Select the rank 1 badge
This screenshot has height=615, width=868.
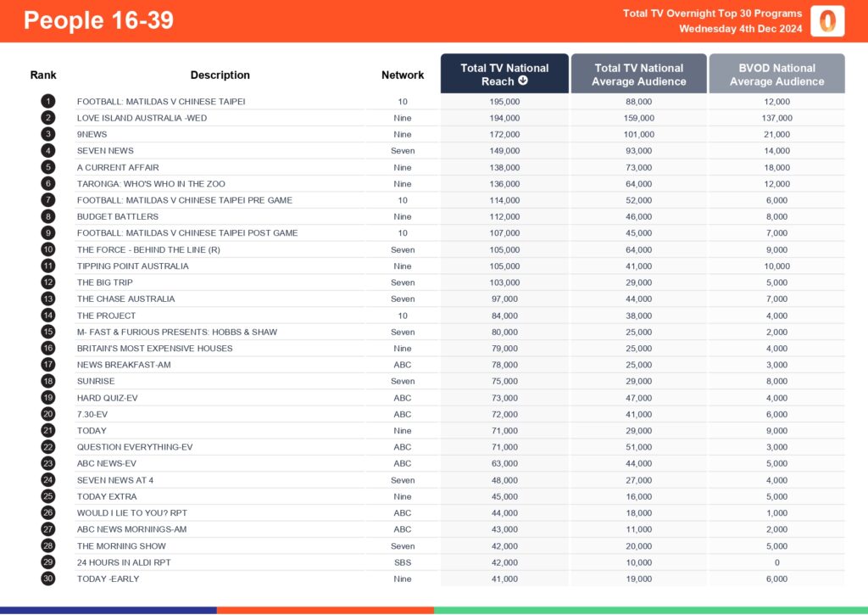(48, 101)
